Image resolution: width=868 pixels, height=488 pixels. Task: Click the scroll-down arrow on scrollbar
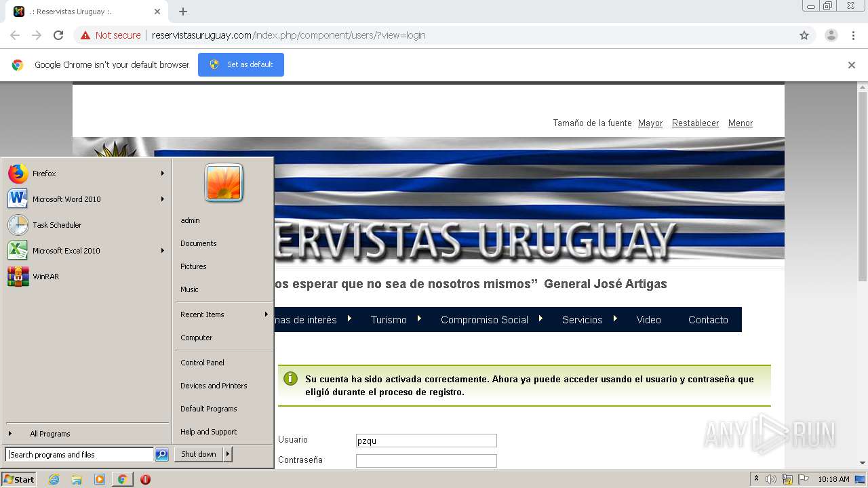[863, 463]
